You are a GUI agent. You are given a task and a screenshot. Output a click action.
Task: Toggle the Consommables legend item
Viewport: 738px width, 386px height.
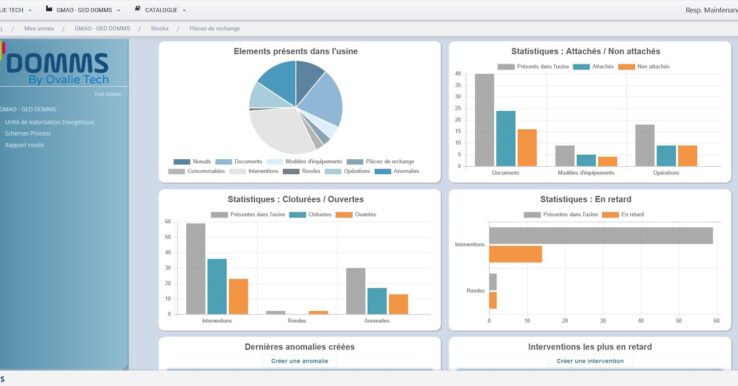coord(197,171)
